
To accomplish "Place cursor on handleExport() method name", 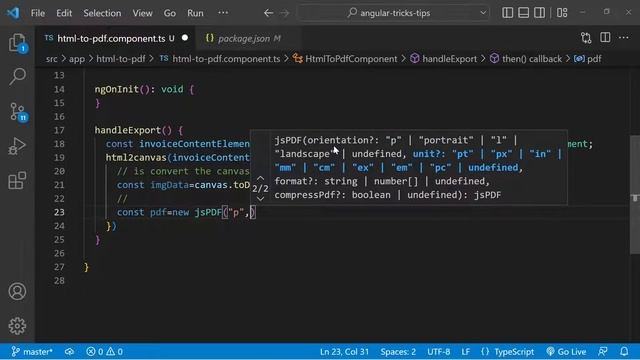I will point(128,130).
